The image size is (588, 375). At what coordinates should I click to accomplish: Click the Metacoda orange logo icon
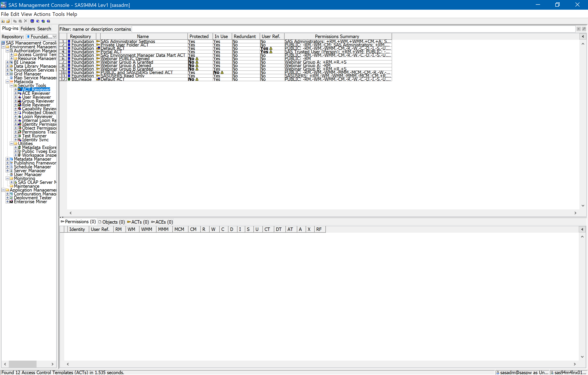click(11, 82)
